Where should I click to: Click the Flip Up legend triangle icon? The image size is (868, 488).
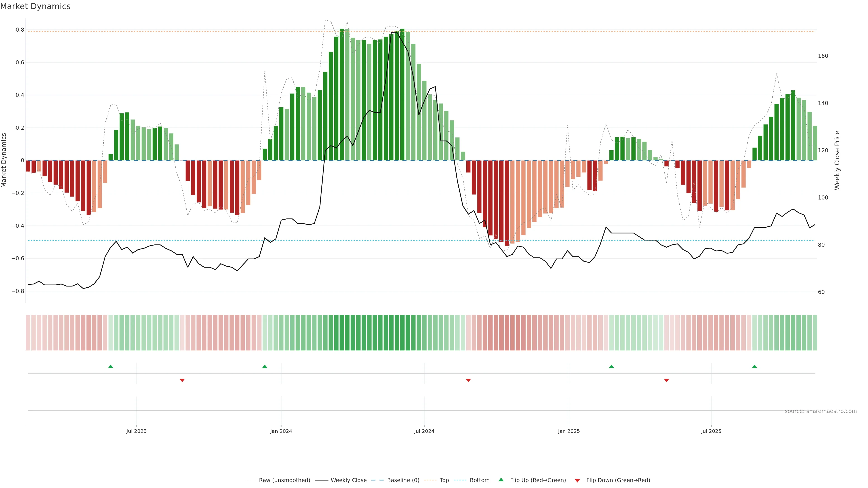[501, 480]
